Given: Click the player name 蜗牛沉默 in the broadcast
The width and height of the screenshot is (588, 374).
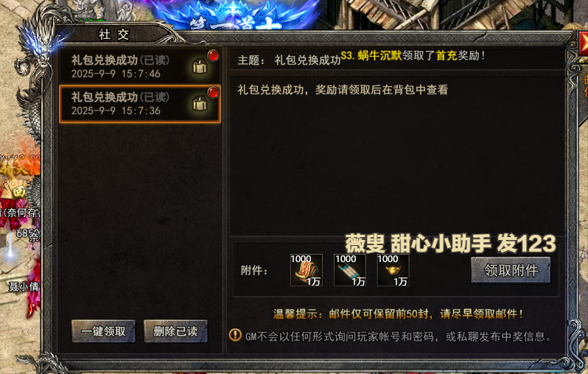Looking at the screenshot, I should (380, 55).
